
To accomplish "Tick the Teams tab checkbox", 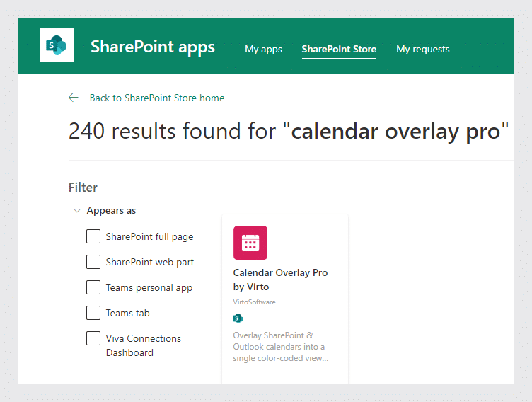I will click(93, 313).
